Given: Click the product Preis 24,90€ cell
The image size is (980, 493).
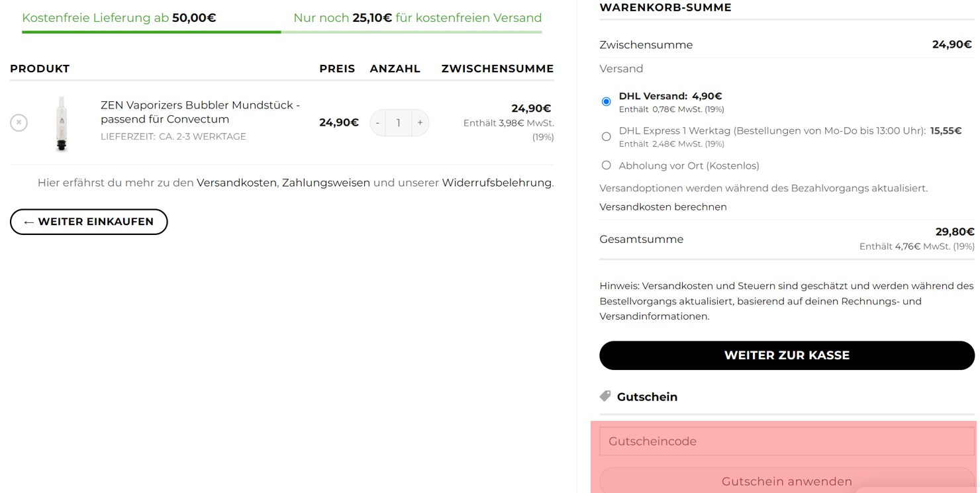Looking at the screenshot, I should click(x=339, y=122).
